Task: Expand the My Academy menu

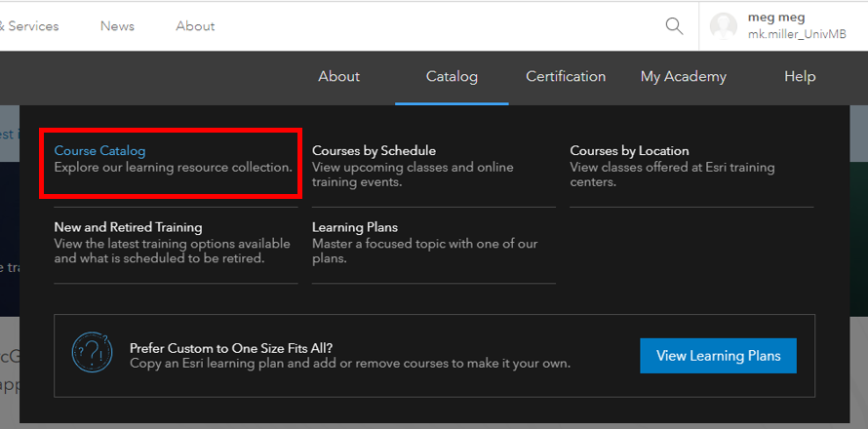Action: pyautogui.click(x=683, y=77)
